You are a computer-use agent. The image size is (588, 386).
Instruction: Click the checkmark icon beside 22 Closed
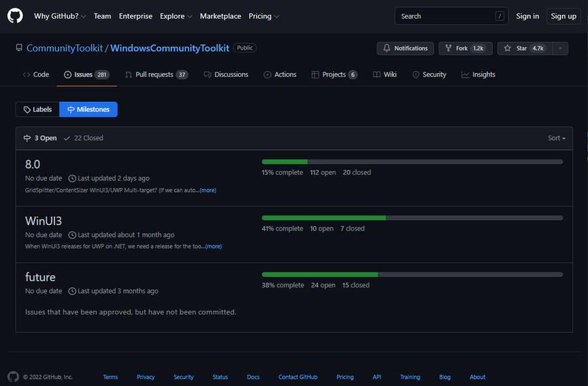click(x=67, y=138)
